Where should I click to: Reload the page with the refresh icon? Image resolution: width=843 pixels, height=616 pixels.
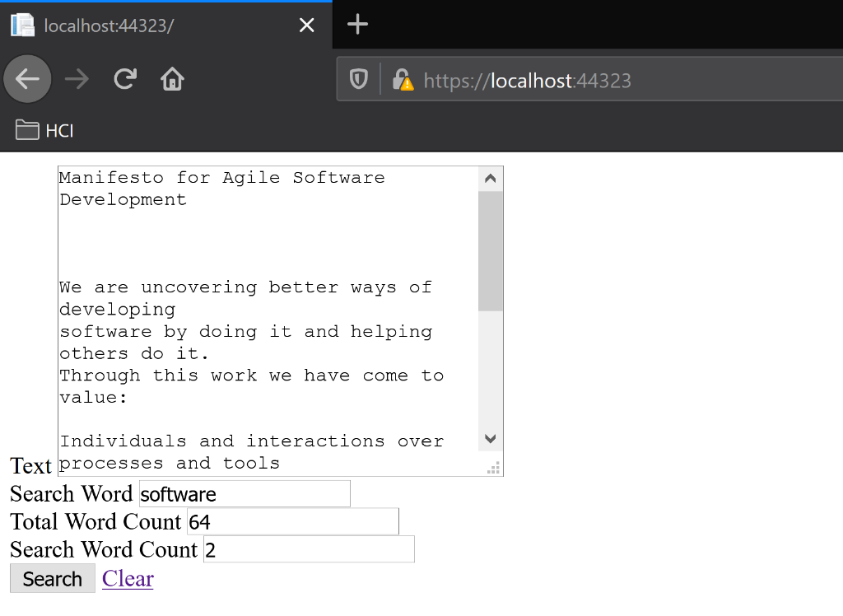pyautogui.click(x=125, y=79)
